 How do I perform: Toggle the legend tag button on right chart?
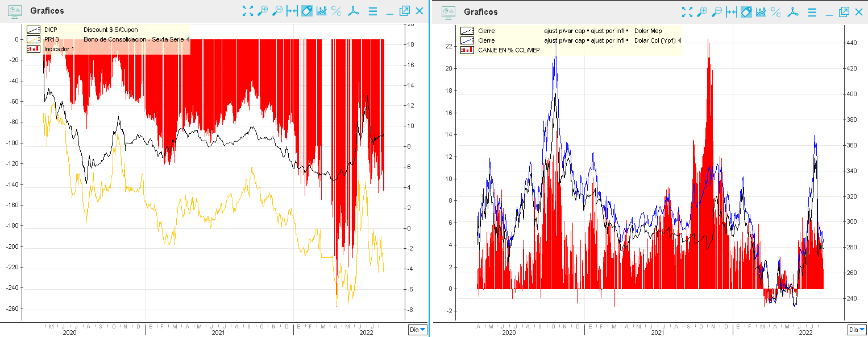(x=746, y=11)
